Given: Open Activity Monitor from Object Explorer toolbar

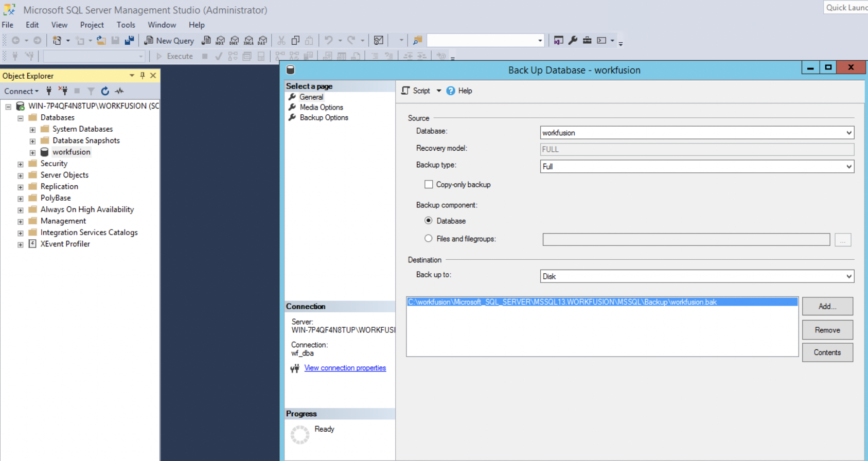Looking at the screenshot, I should point(119,91).
